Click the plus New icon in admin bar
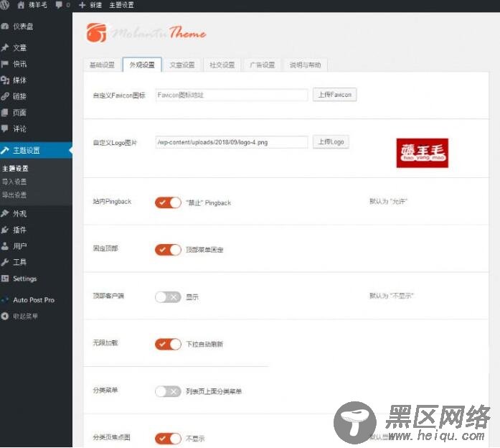 [x=82, y=5]
